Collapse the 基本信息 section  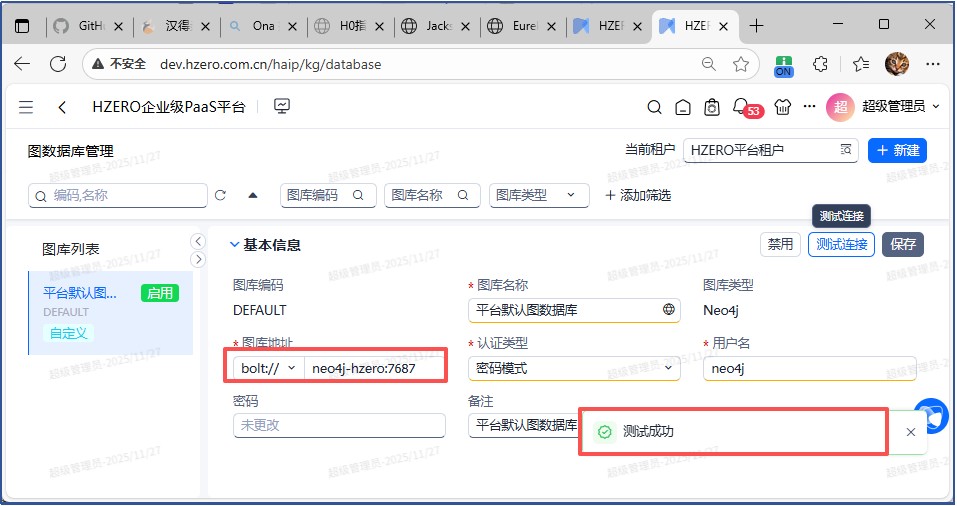pyautogui.click(x=235, y=245)
